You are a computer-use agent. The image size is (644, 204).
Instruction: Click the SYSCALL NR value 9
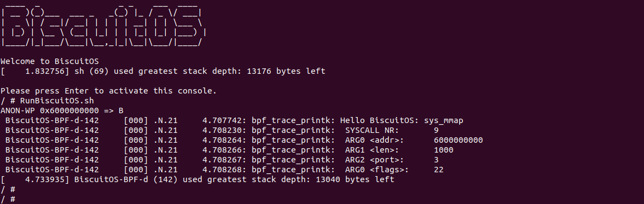(436, 131)
